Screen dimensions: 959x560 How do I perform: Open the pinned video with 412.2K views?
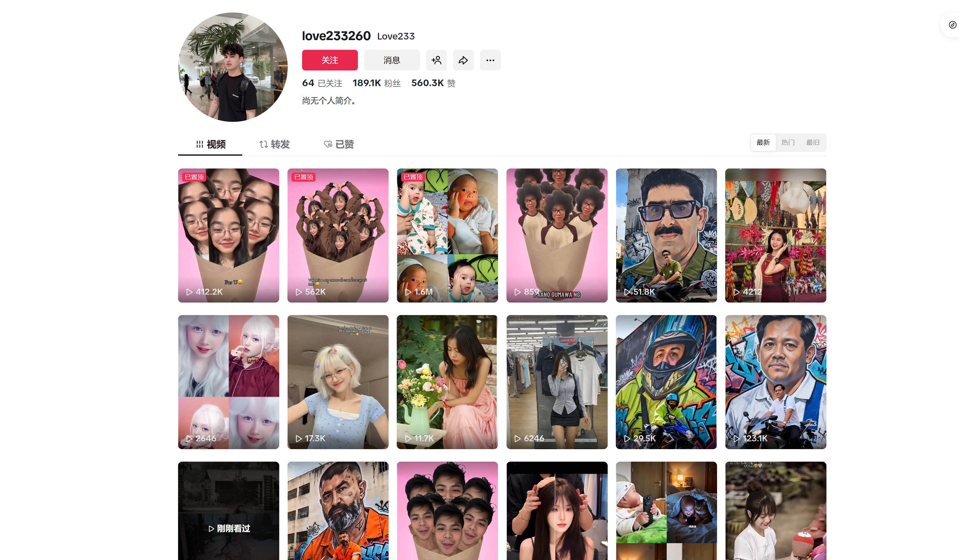pos(229,236)
